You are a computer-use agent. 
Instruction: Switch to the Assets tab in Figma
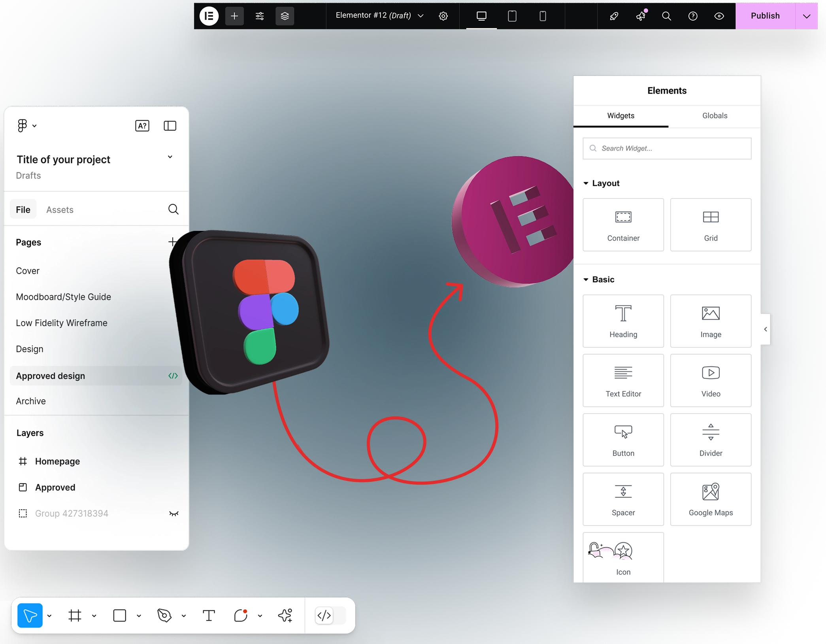tap(60, 210)
